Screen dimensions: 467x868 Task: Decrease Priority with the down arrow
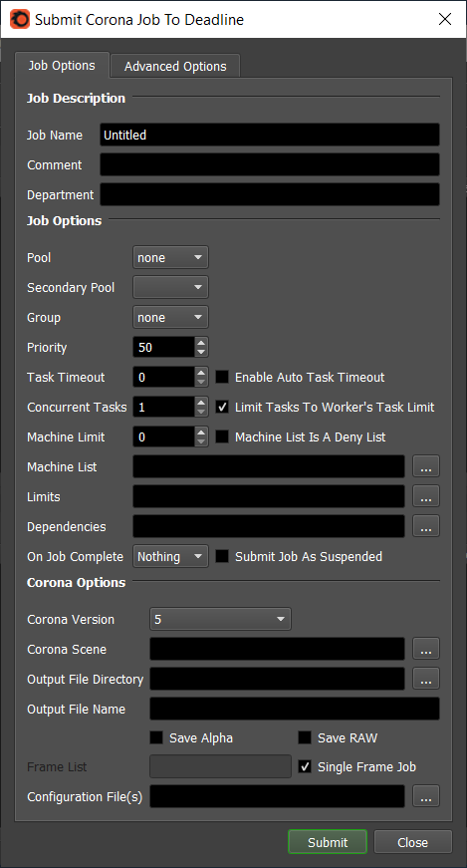click(201, 353)
